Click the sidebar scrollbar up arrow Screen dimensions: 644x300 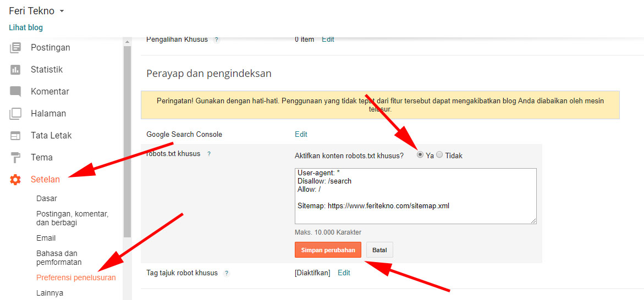[x=127, y=41]
